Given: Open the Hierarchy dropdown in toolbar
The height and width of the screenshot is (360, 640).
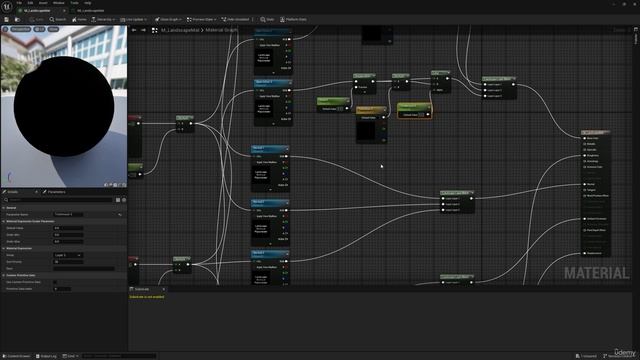Looking at the screenshot, I should [103, 19].
